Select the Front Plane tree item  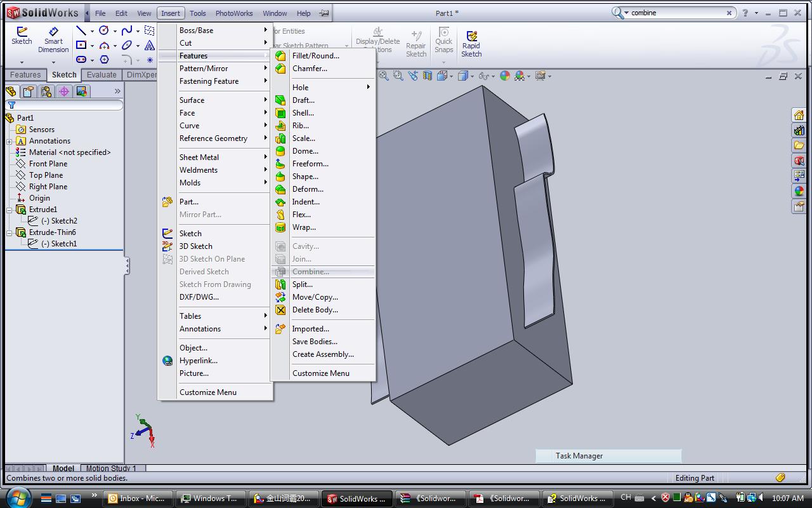coord(48,164)
